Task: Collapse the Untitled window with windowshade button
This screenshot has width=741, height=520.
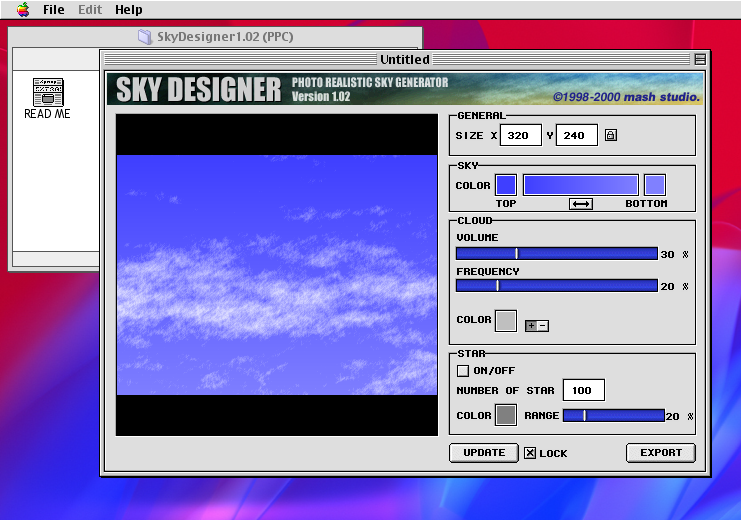Action: pos(700,59)
